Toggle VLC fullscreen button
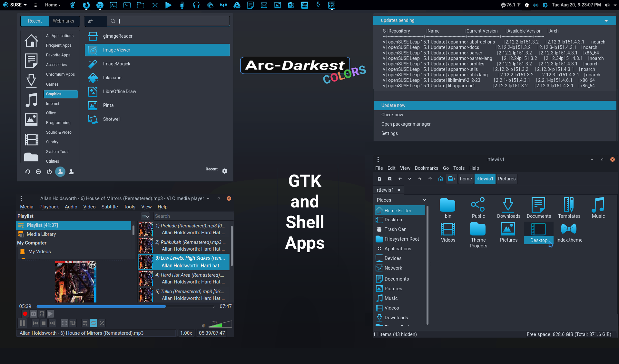The height and width of the screenshot is (364, 619). pos(64,323)
